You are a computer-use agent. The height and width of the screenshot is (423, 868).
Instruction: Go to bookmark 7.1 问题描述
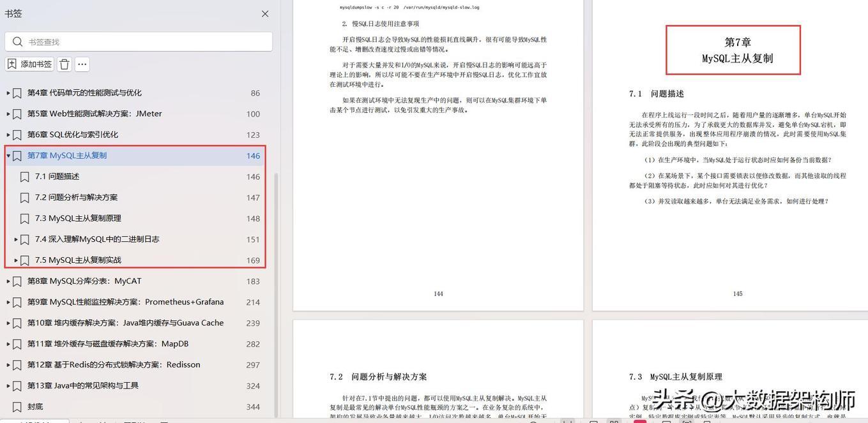tap(57, 177)
